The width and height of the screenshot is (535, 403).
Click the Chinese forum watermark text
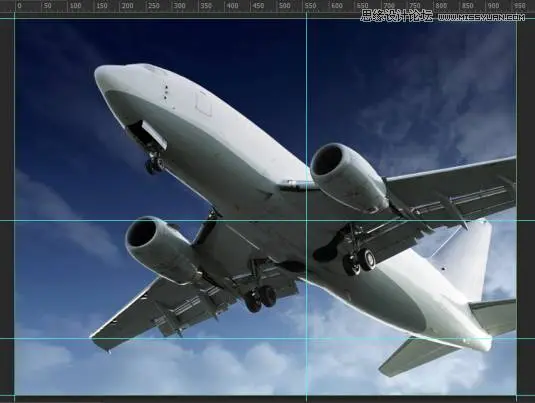click(x=397, y=16)
